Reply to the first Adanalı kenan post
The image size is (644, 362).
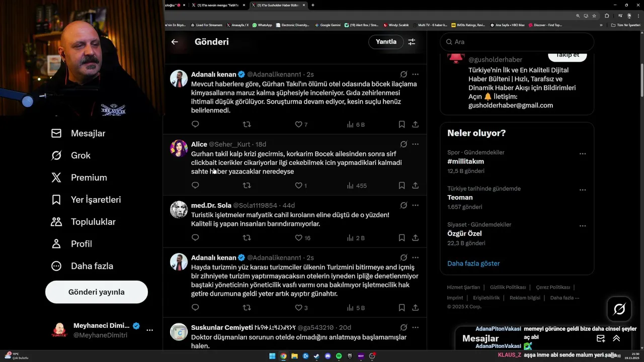click(195, 124)
